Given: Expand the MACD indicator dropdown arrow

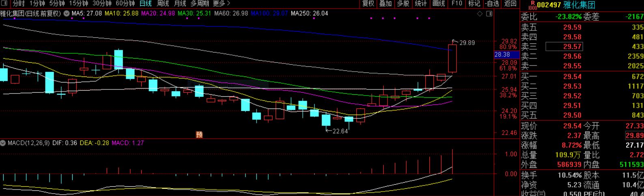Looking at the screenshot, I should [x=3, y=143].
